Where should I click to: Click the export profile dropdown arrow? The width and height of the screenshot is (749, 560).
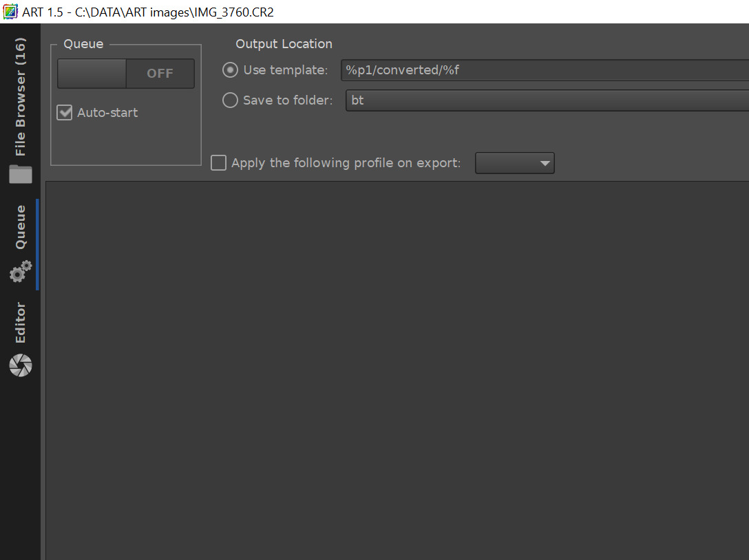pyautogui.click(x=545, y=164)
